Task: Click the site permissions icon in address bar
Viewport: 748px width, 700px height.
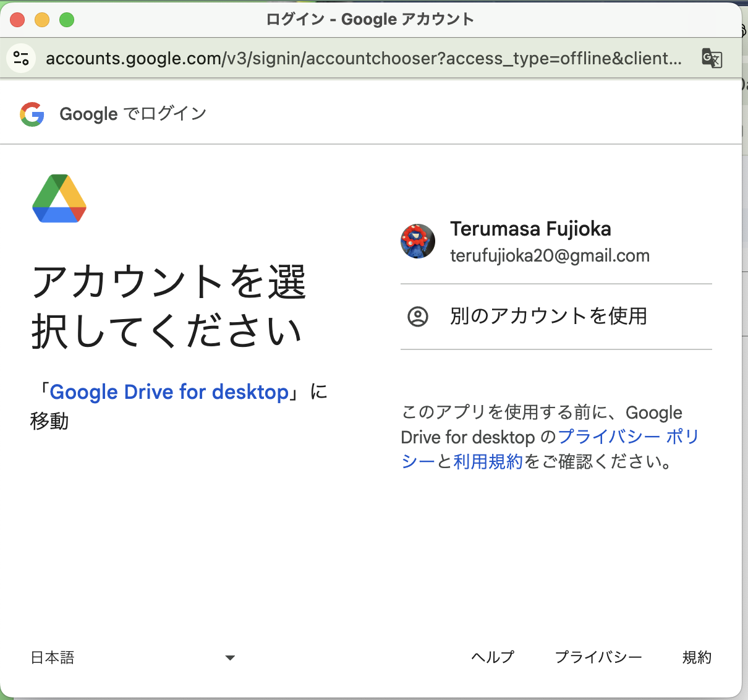Action: point(20,58)
